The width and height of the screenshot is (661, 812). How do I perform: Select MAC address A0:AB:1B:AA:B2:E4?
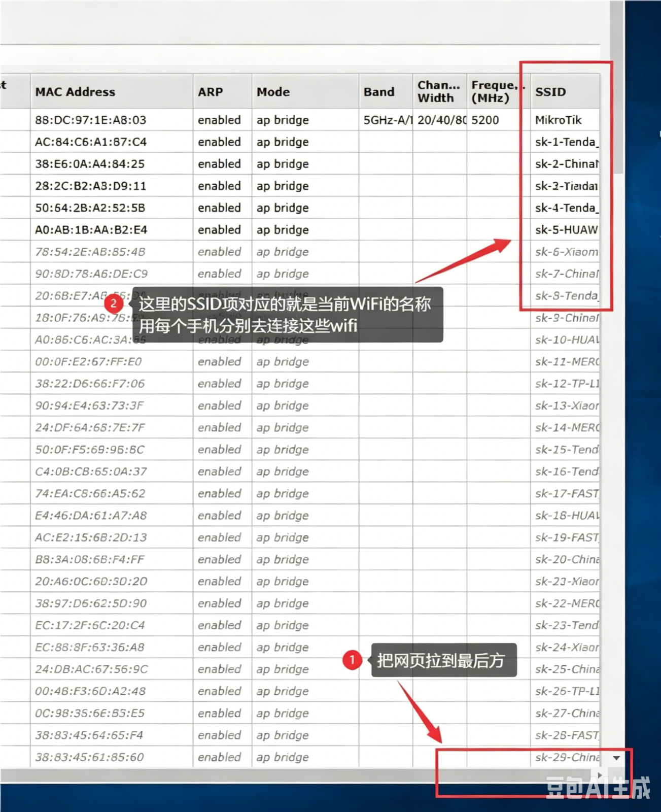click(91, 230)
